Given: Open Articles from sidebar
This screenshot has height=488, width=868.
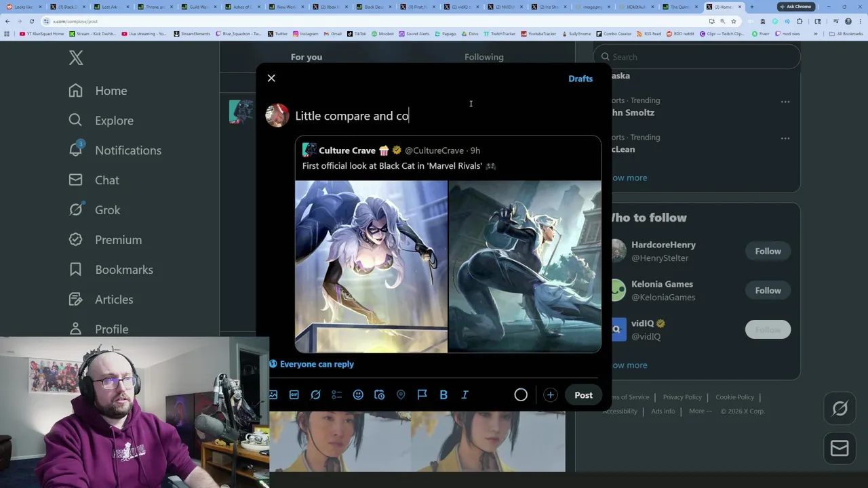Looking at the screenshot, I should coord(101,300).
